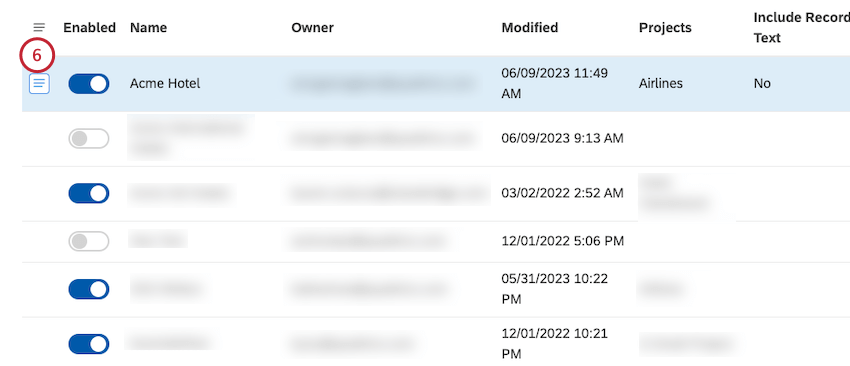This screenshot has height=366, width=850.
Task: Open the row menu icon for Acme Hotel
Action: [39, 84]
